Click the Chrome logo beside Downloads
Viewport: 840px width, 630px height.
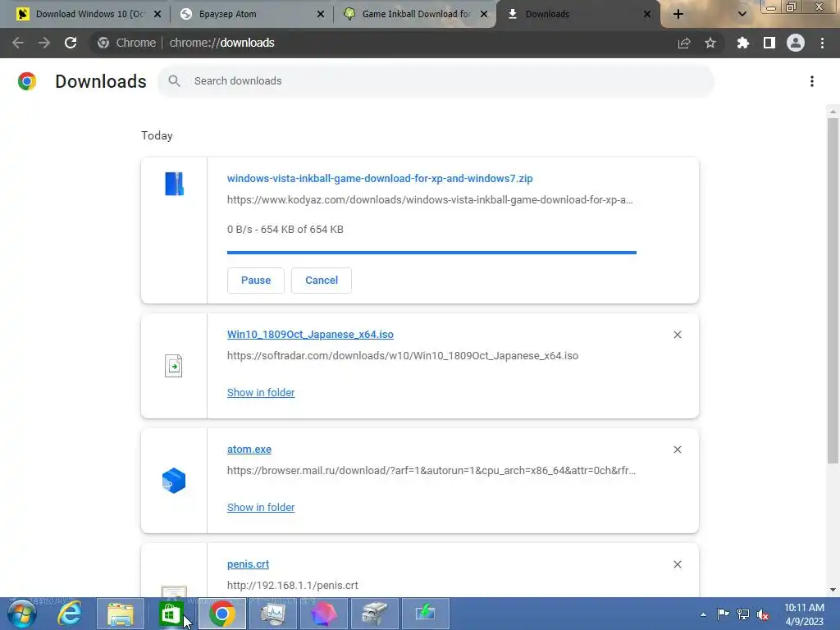pos(27,81)
